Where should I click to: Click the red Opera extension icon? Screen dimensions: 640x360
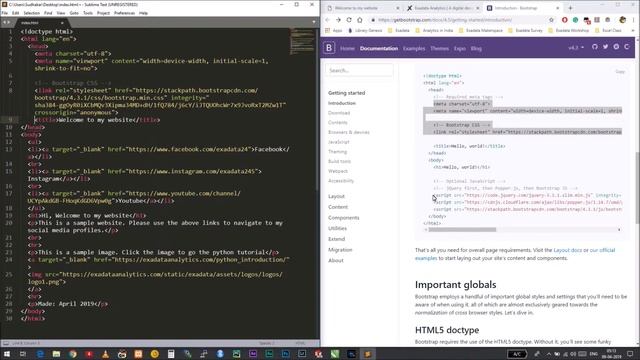click(x=564, y=20)
